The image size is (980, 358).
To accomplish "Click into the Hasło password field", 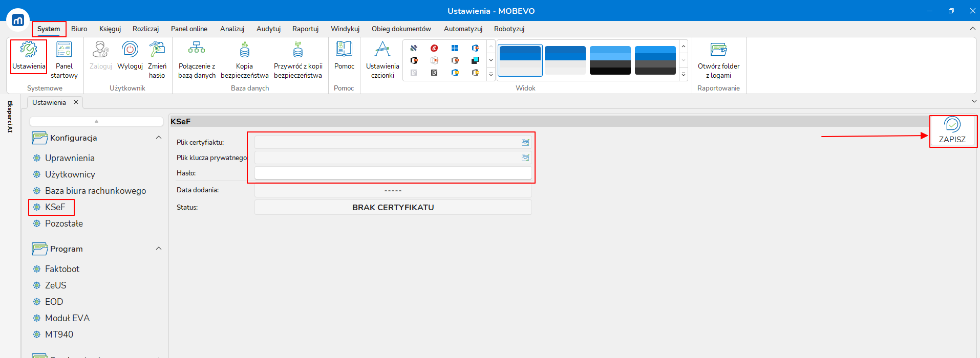I will point(393,173).
